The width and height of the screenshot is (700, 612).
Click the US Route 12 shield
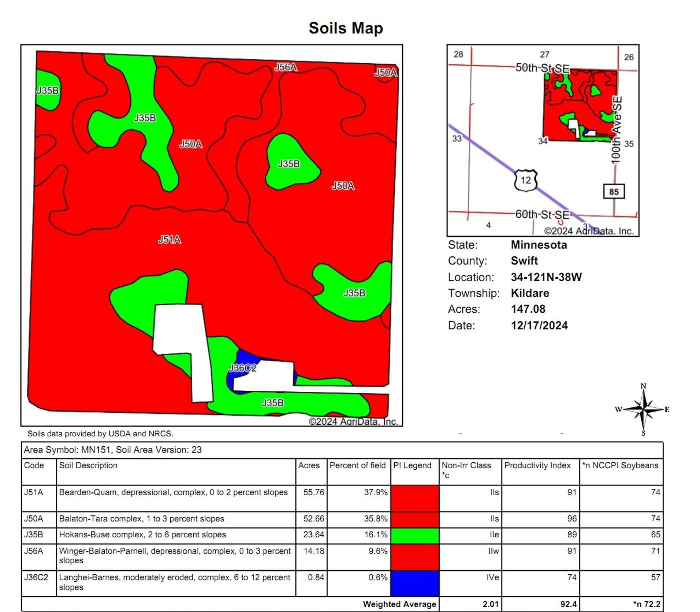[x=526, y=180]
